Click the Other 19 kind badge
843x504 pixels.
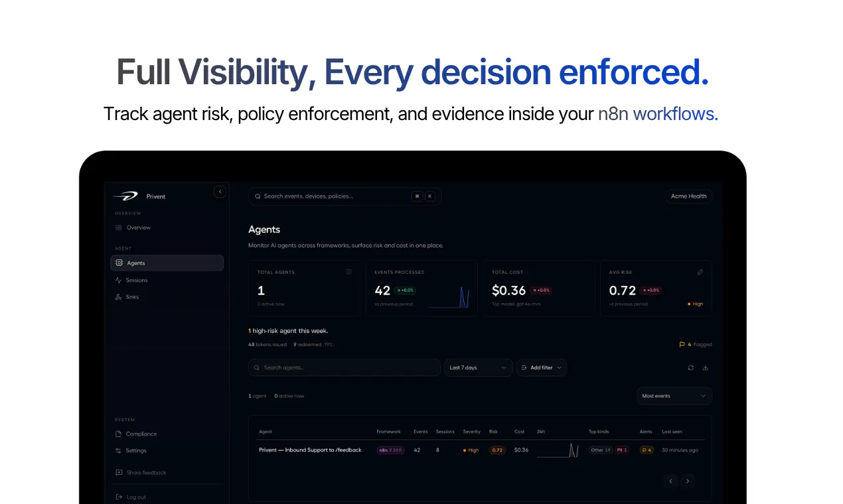point(601,450)
